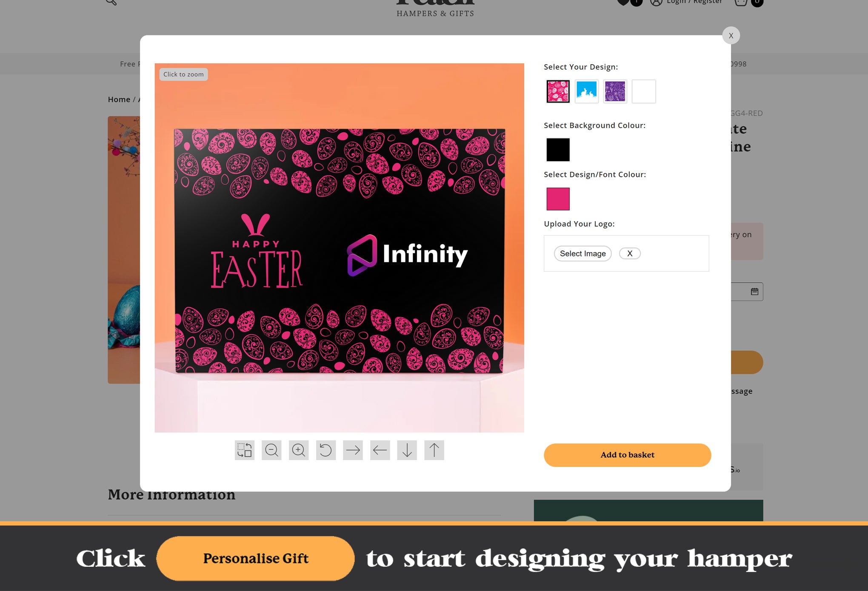Choose the blue bunny design thumbnail
Image resolution: width=868 pixels, height=591 pixels.
586,91
